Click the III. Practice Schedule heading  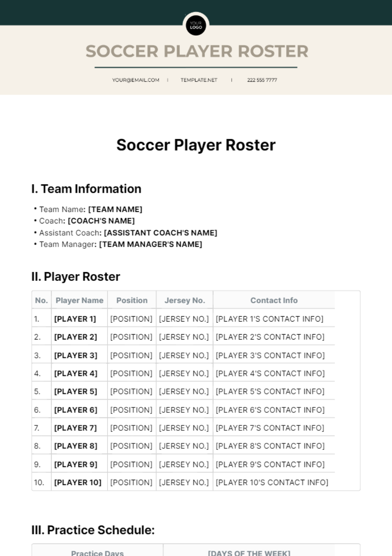coord(93,530)
